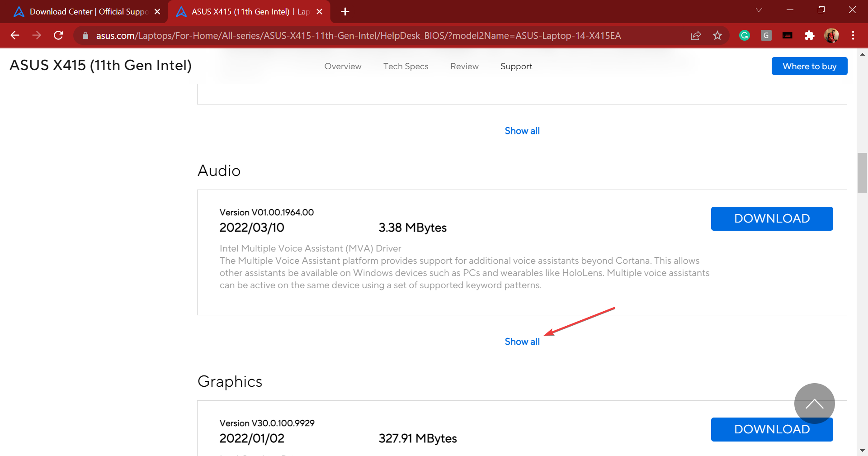
Task: Click the 3.38 MBytes size text
Action: coord(412,228)
